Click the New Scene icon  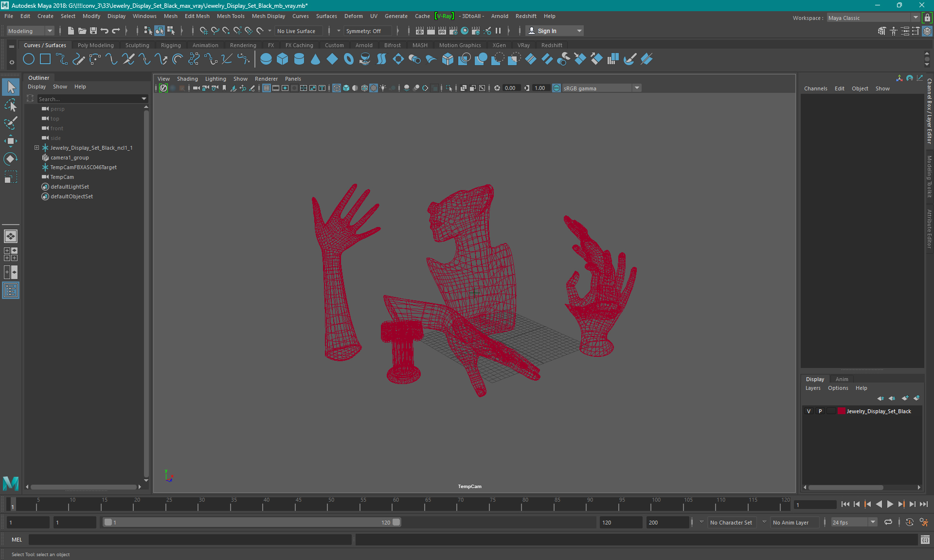[x=71, y=31]
